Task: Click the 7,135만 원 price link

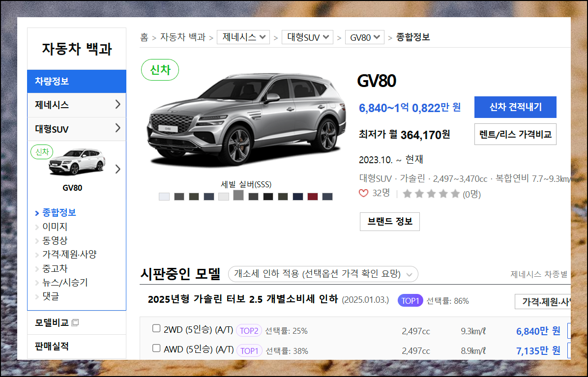Action: (x=538, y=351)
